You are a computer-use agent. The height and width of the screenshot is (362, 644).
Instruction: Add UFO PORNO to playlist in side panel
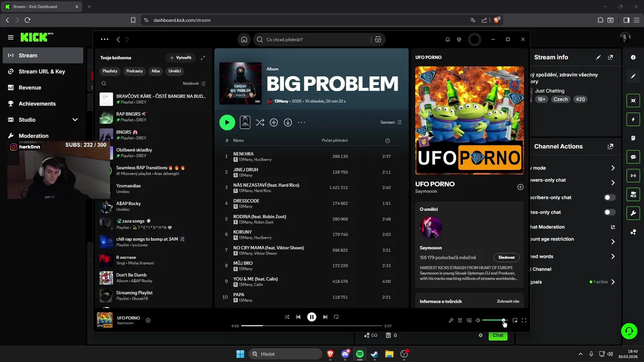[x=520, y=187]
